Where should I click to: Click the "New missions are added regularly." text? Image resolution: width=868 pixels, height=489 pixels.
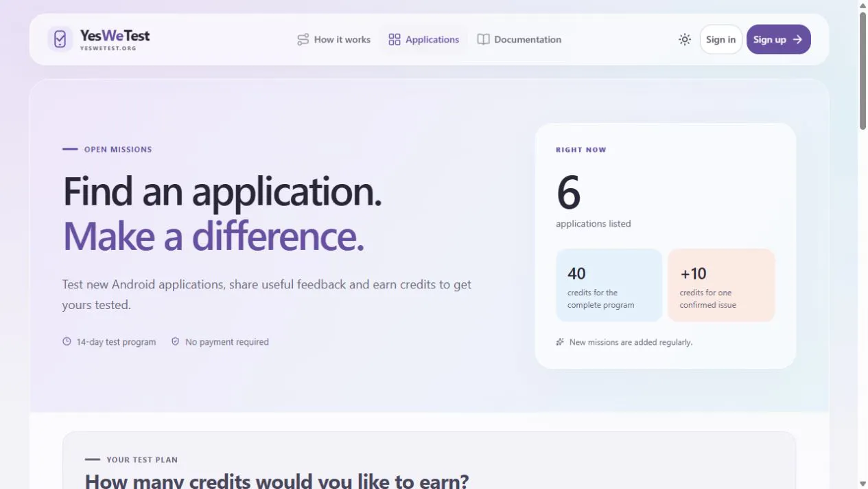point(631,342)
